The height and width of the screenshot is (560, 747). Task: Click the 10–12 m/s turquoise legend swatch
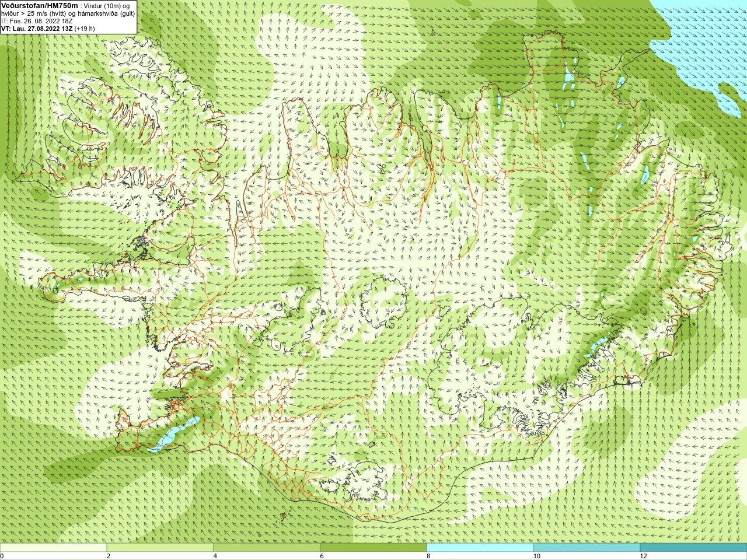587,548
